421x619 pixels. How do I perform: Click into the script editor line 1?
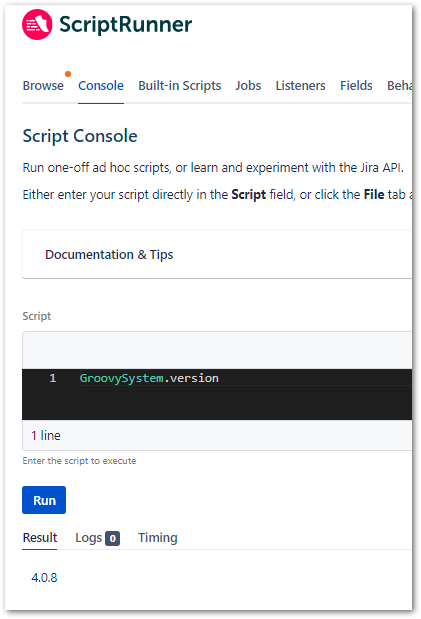[x=245, y=378]
